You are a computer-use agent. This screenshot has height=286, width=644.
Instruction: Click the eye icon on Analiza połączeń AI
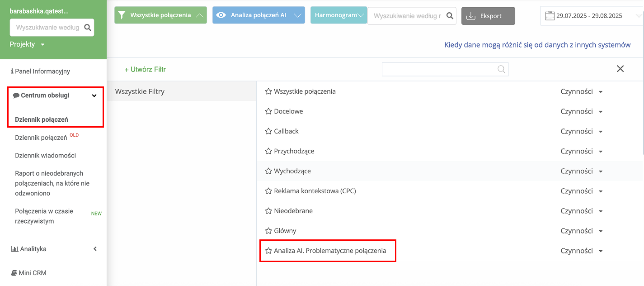(x=221, y=15)
